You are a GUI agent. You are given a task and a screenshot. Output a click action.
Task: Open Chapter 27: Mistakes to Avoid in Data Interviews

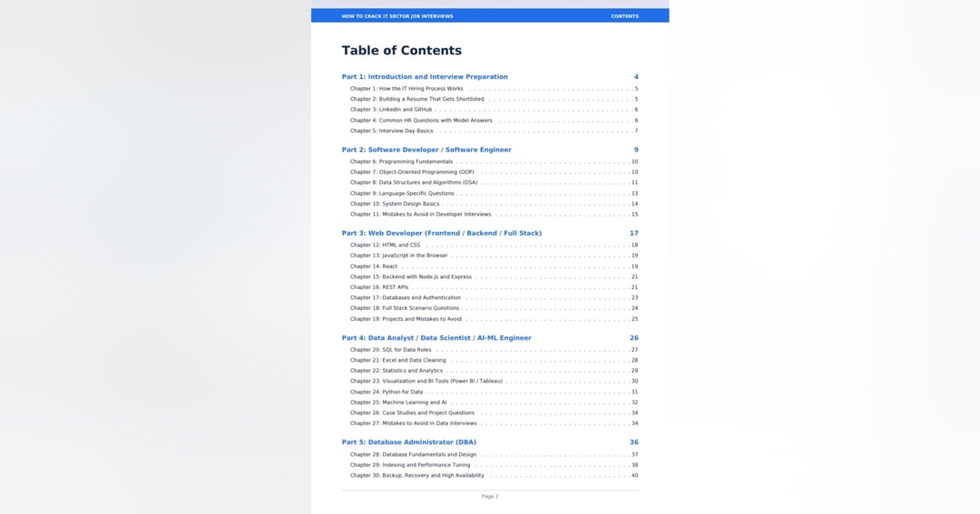413,422
